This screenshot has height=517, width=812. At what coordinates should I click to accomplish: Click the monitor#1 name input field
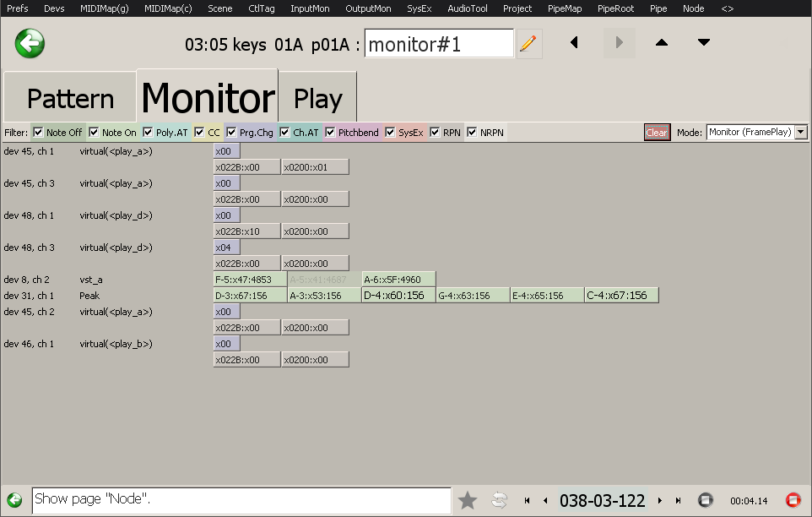pos(438,44)
